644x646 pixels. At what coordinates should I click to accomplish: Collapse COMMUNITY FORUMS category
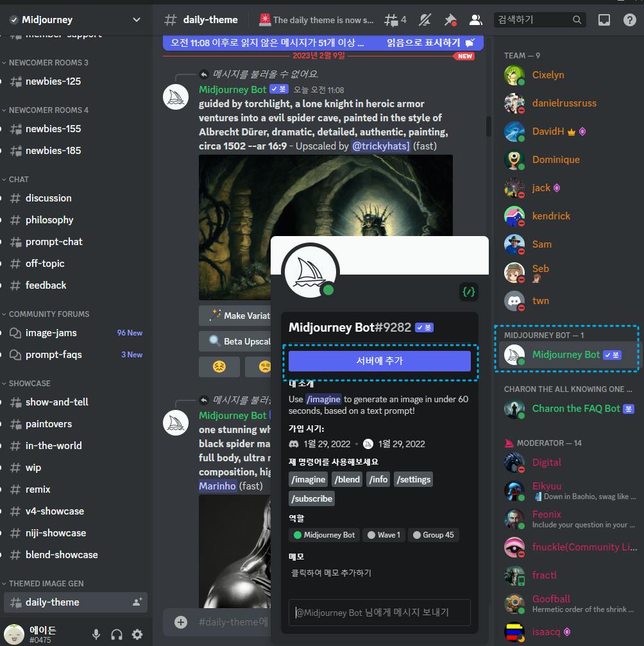(x=46, y=314)
